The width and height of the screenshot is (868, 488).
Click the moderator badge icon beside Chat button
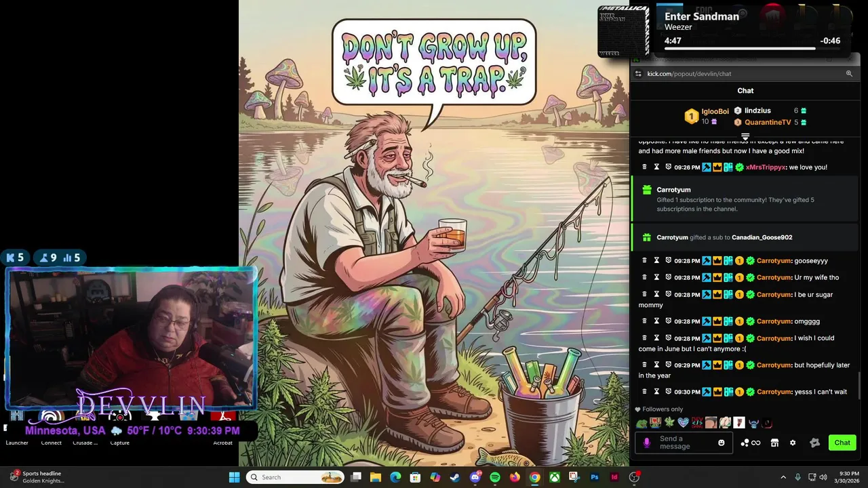tap(815, 443)
